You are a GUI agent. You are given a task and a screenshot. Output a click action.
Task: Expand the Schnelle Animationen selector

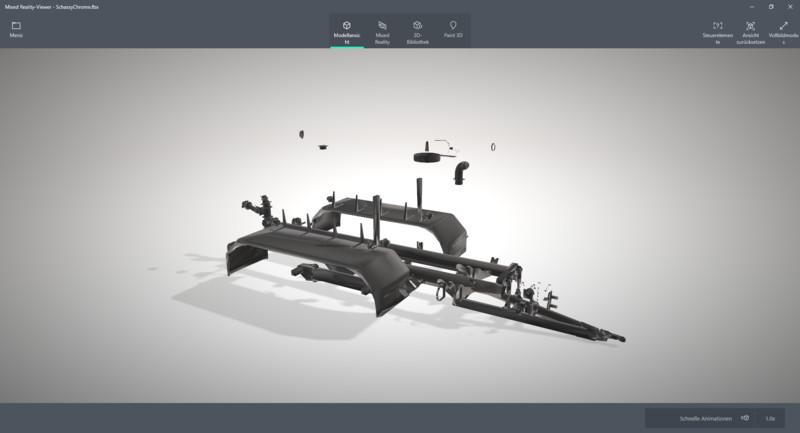[x=705, y=418]
